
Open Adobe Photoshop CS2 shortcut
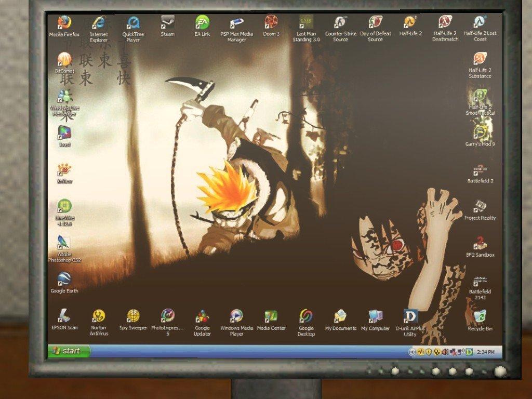(x=64, y=243)
